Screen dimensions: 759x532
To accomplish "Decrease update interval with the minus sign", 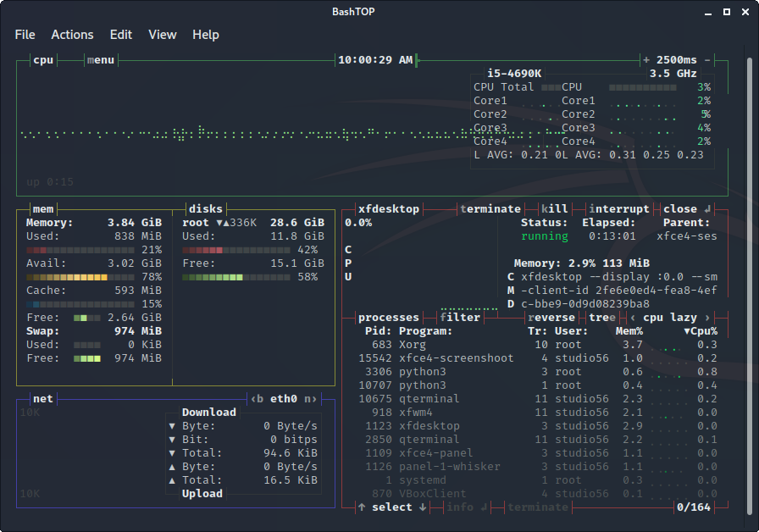I will tap(707, 60).
